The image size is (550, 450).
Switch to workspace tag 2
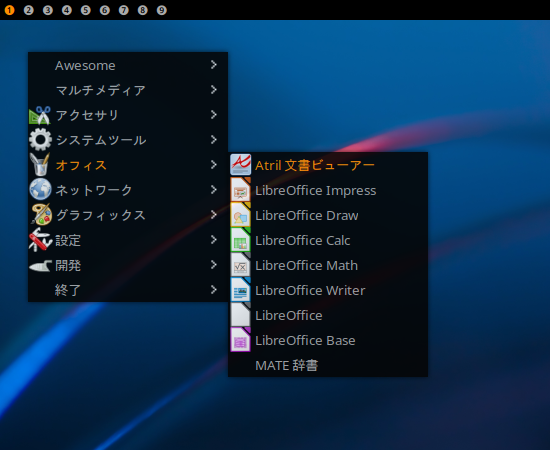tap(28, 10)
